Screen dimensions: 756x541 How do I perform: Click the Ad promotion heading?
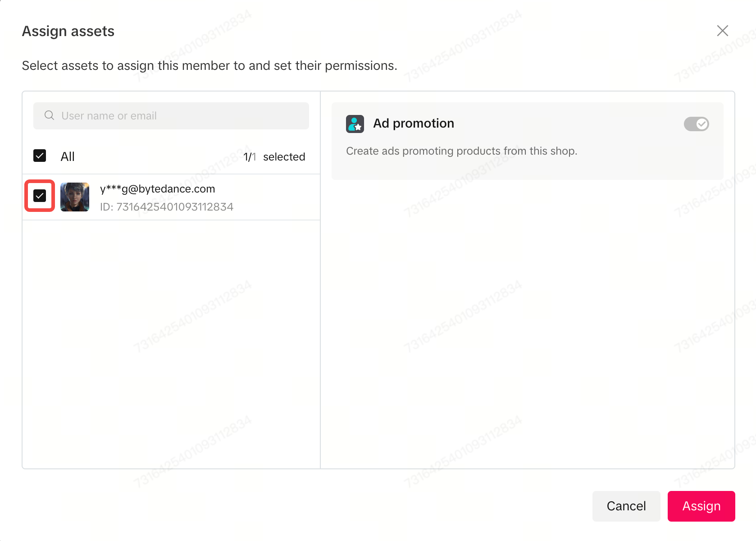[x=413, y=124]
